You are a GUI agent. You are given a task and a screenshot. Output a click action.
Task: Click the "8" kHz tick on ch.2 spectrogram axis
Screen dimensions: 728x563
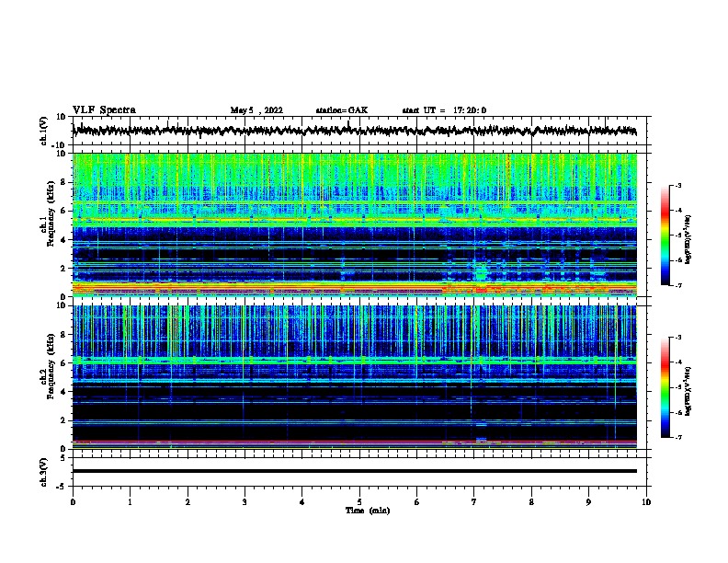tap(64, 335)
